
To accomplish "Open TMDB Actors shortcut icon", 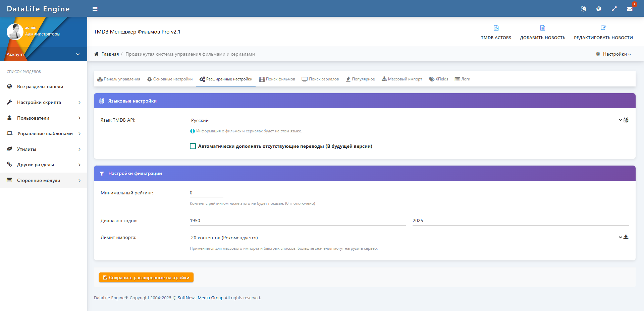I will tap(496, 28).
